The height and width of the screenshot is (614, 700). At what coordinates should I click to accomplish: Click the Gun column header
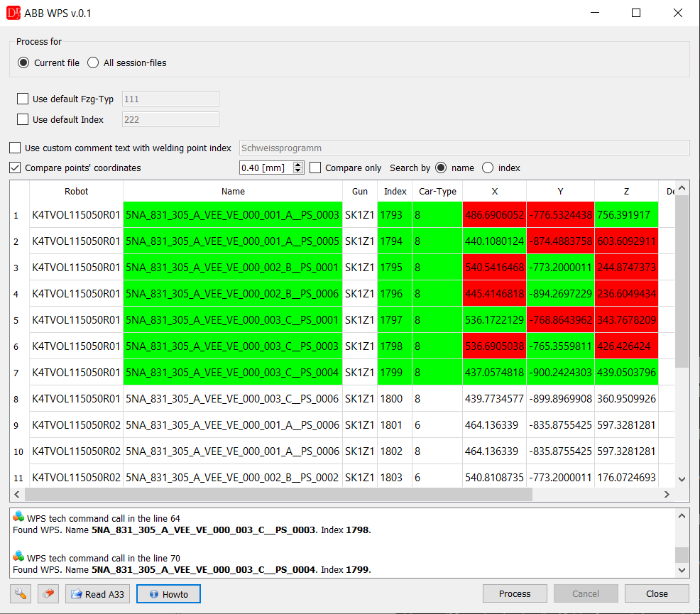[360, 192]
